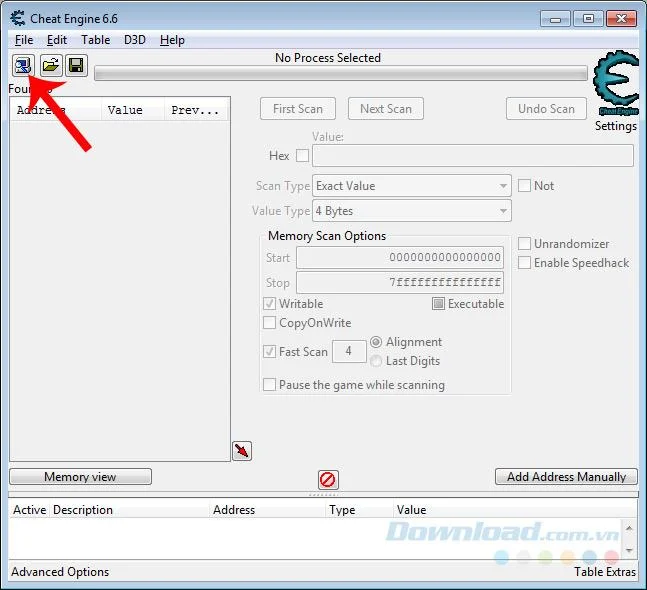Open the Edit menu

(x=57, y=40)
